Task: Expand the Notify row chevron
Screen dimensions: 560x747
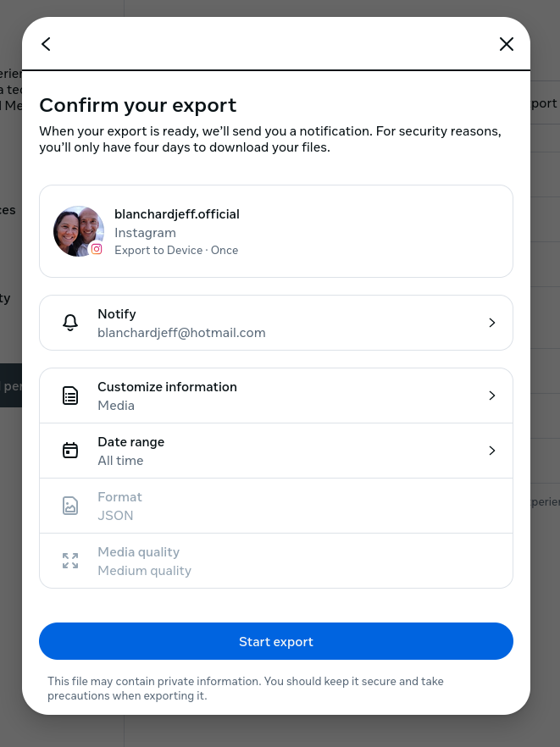Action: (x=492, y=323)
